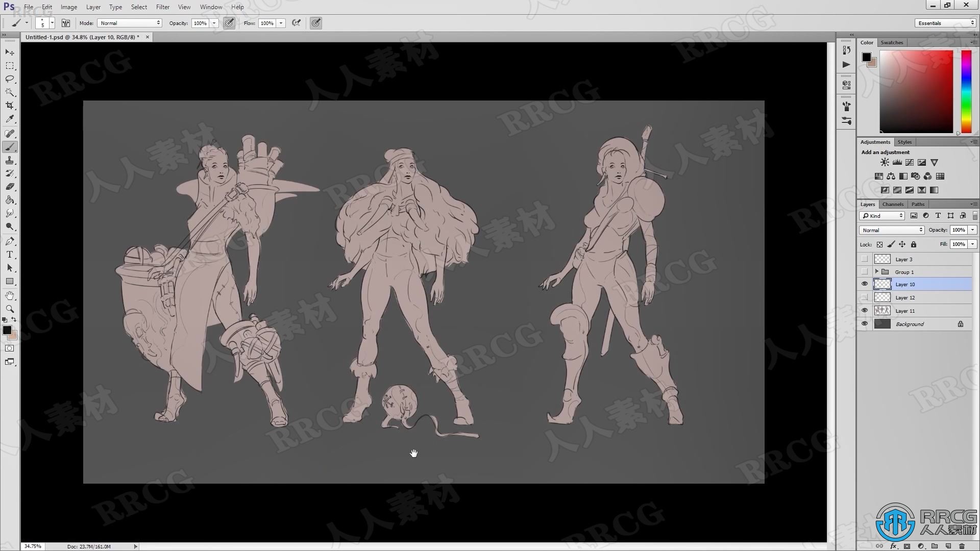This screenshot has width=980, height=551.
Task: Click the zoom percentage field
Action: (33, 546)
